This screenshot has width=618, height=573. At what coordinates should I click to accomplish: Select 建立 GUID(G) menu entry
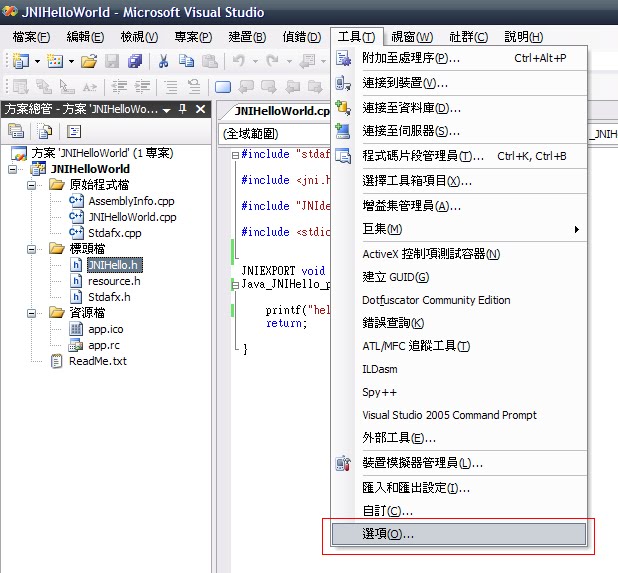tap(459, 277)
